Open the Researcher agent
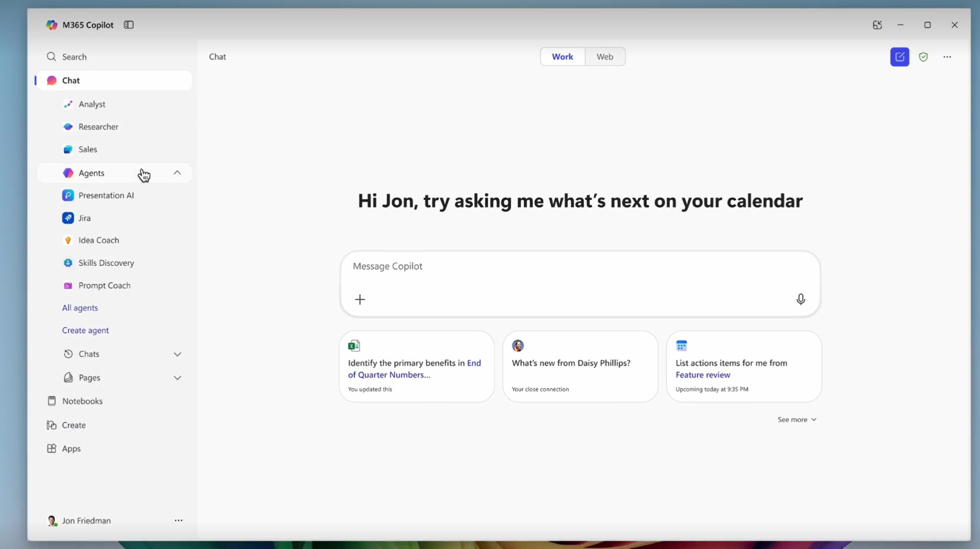 98,127
